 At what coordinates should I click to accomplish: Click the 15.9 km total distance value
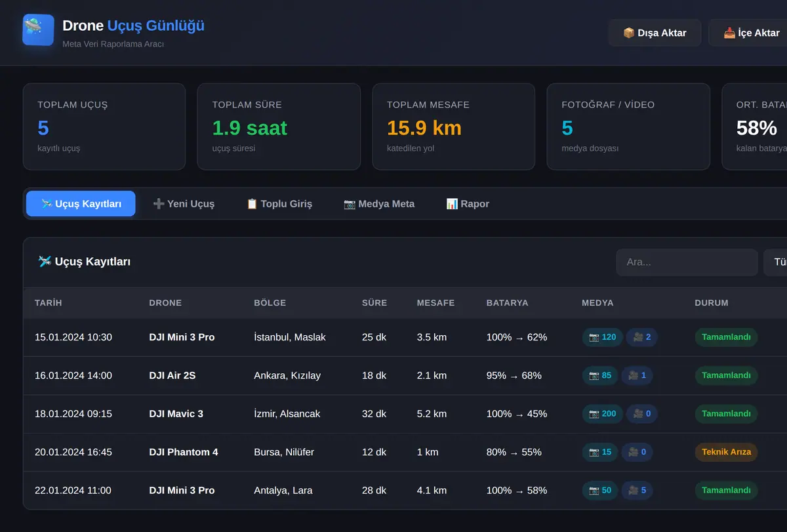(x=424, y=127)
